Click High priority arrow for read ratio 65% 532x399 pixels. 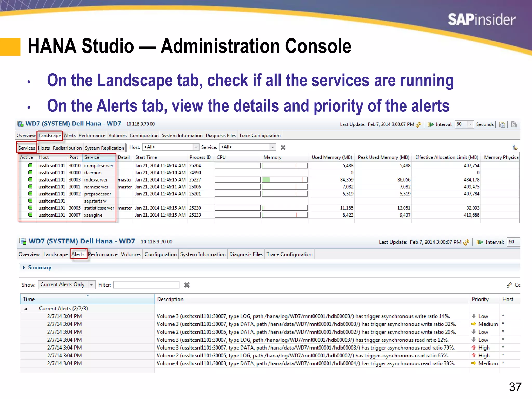[x=474, y=355]
